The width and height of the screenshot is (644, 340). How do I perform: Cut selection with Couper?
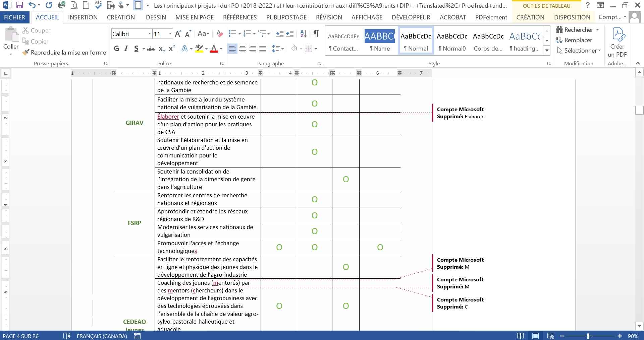coord(36,30)
